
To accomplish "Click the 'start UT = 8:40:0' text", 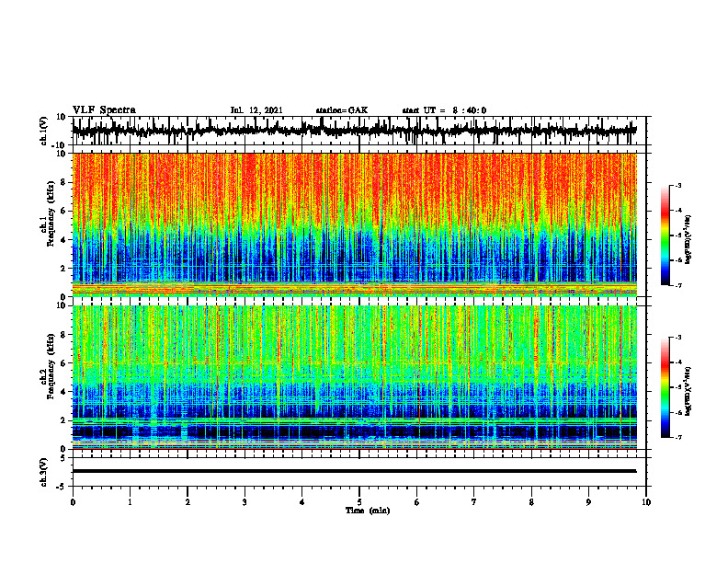I will click(444, 110).
